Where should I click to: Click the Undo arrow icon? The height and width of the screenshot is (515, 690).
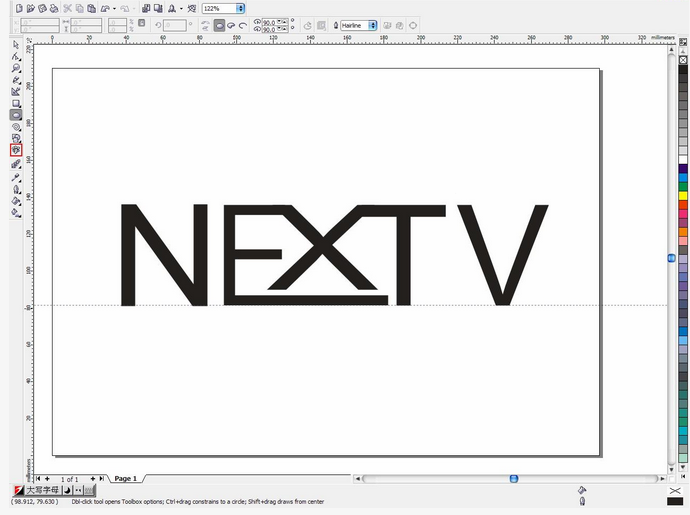(x=105, y=8)
